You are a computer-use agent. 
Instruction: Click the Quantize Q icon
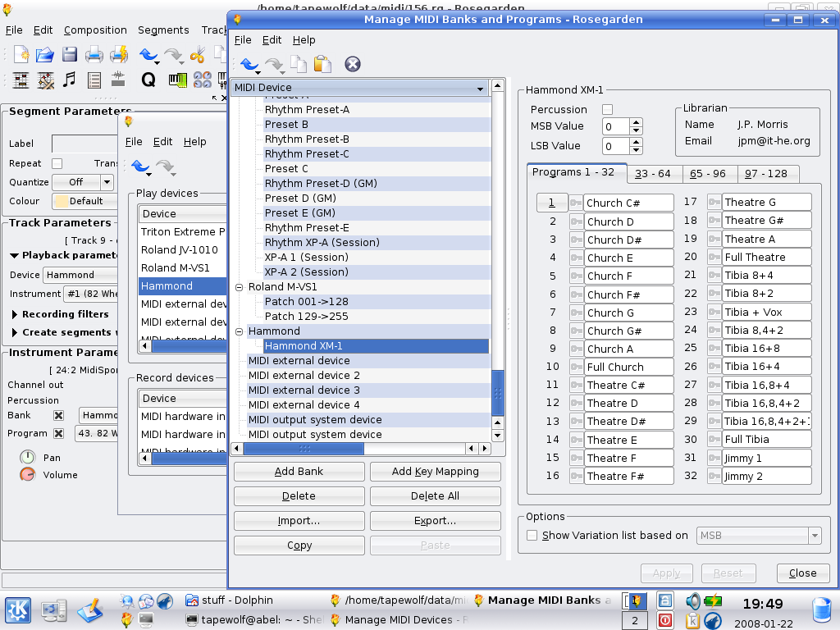148,80
